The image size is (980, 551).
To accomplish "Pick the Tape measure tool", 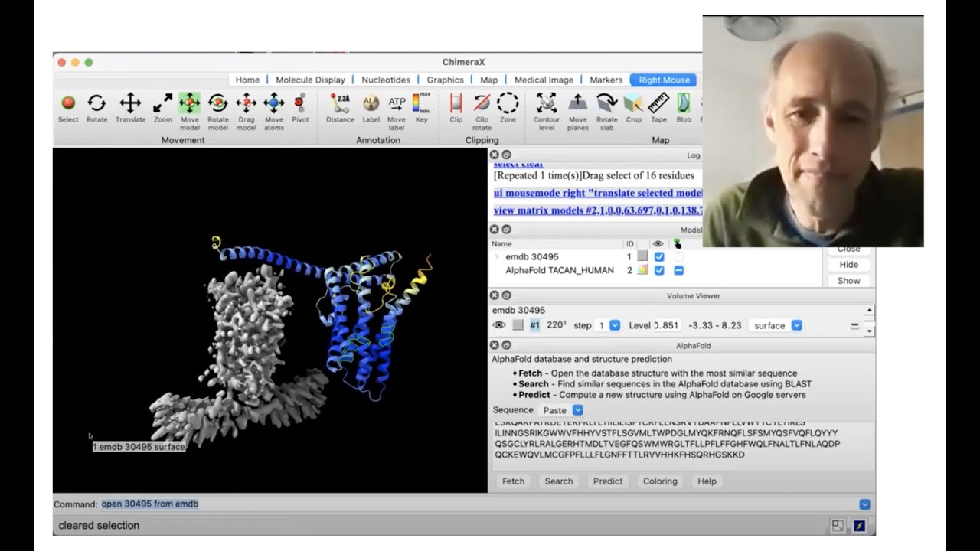I will [658, 108].
